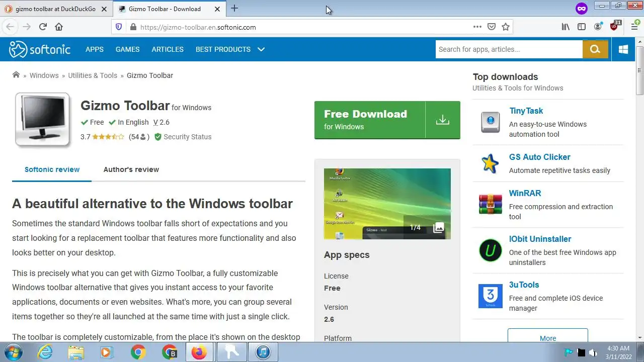Click the volume speaker tray icon
This screenshot has width=644, height=362.
point(593,352)
